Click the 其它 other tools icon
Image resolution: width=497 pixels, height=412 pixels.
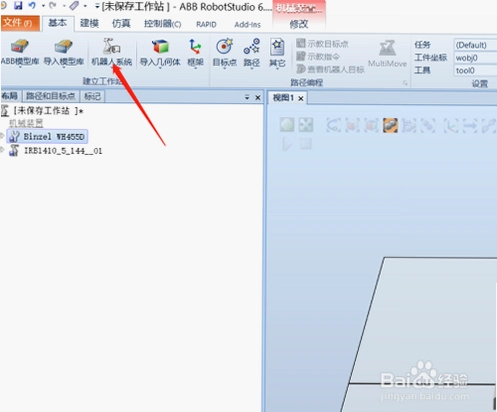[x=277, y=53]
